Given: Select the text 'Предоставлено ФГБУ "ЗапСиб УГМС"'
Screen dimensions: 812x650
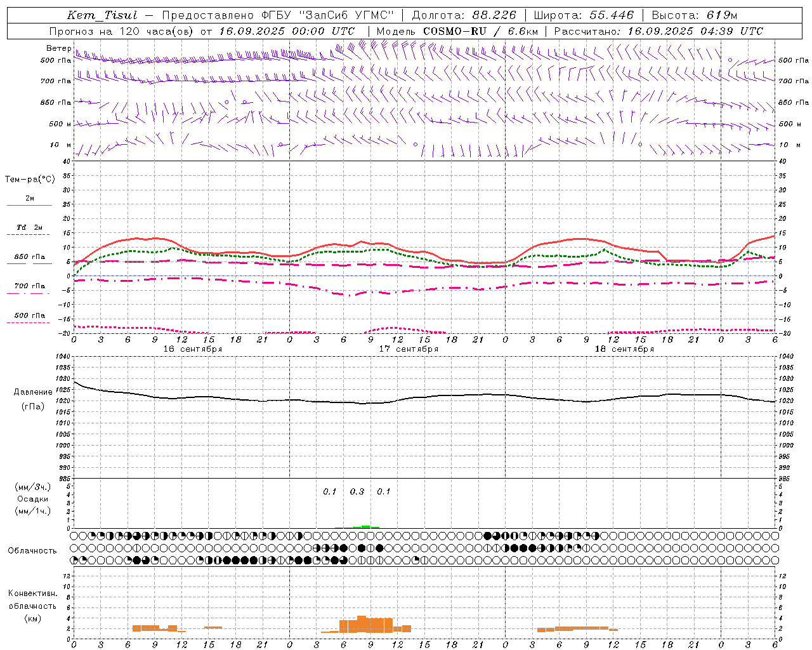Looking at the screenshot, I should [x=278, y=15].
